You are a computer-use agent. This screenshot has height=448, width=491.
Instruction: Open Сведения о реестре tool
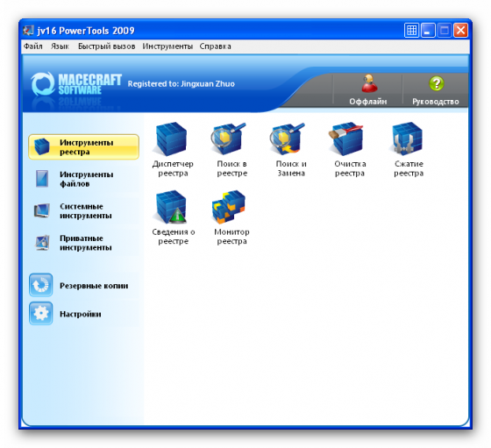[x=174, y=217]
